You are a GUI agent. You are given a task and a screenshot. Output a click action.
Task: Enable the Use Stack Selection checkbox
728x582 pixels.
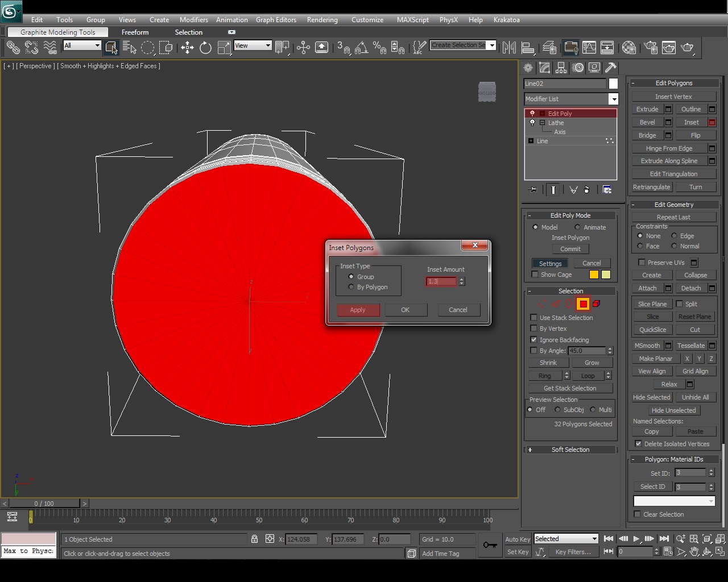[x=533, y=318]
